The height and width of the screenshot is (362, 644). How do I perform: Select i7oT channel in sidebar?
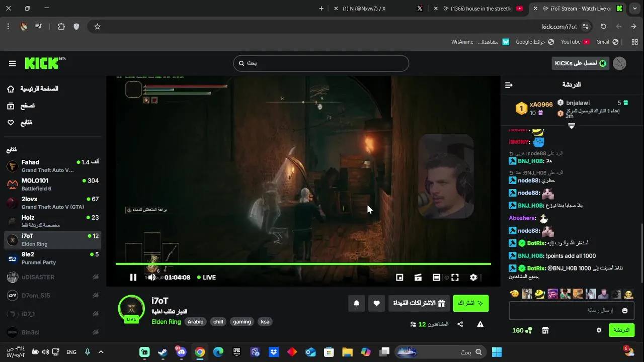pos(53,240)
